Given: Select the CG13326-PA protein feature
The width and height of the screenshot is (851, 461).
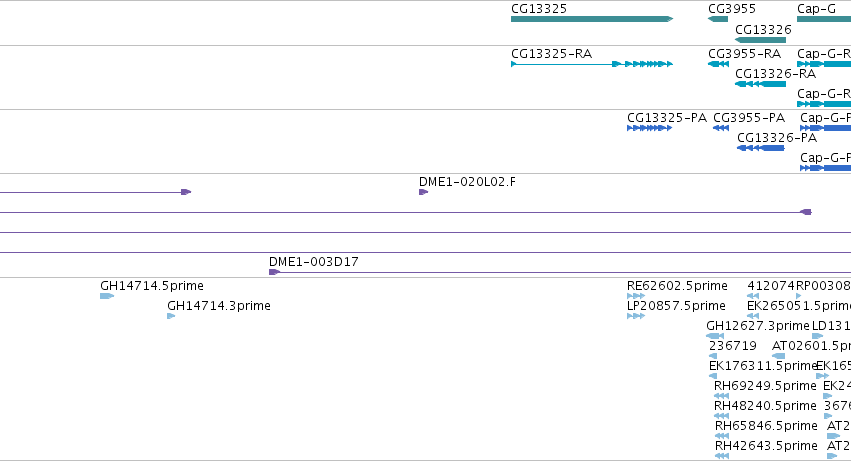Looking at the screenshot, I should click(x=760, y=148).
